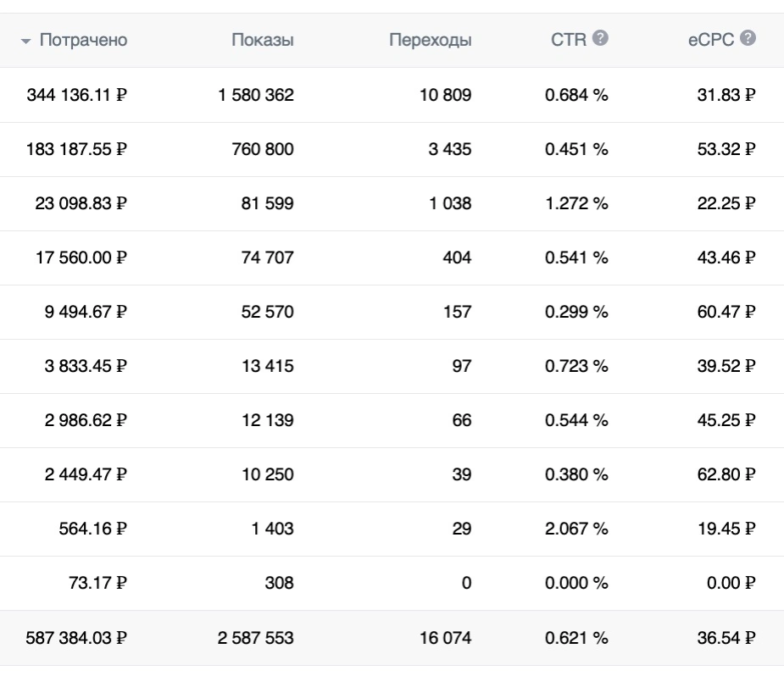Viewport: 784px width, 676px height.
Task: Select the 760 800 impressions cell
Action: coord(263,149)
